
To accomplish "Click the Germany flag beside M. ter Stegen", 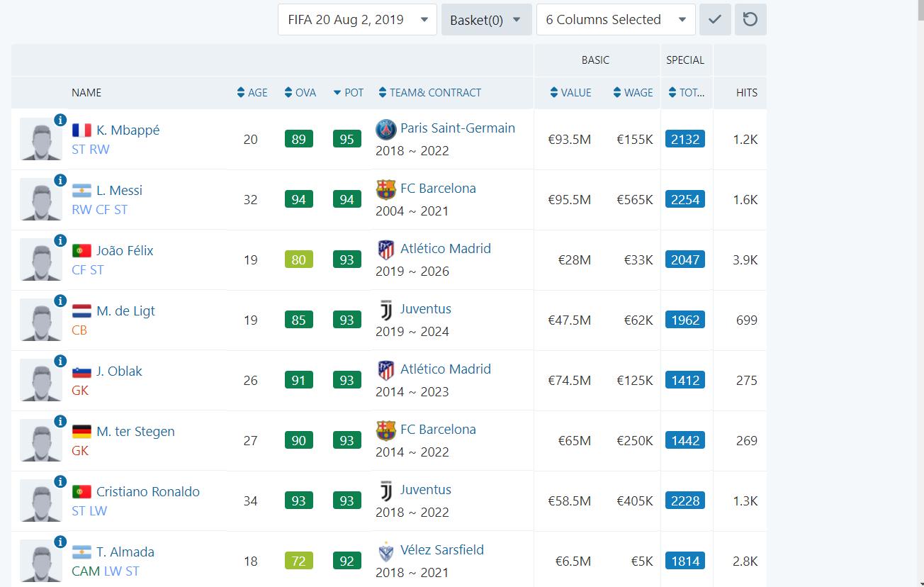I will [x=81, y=432].
